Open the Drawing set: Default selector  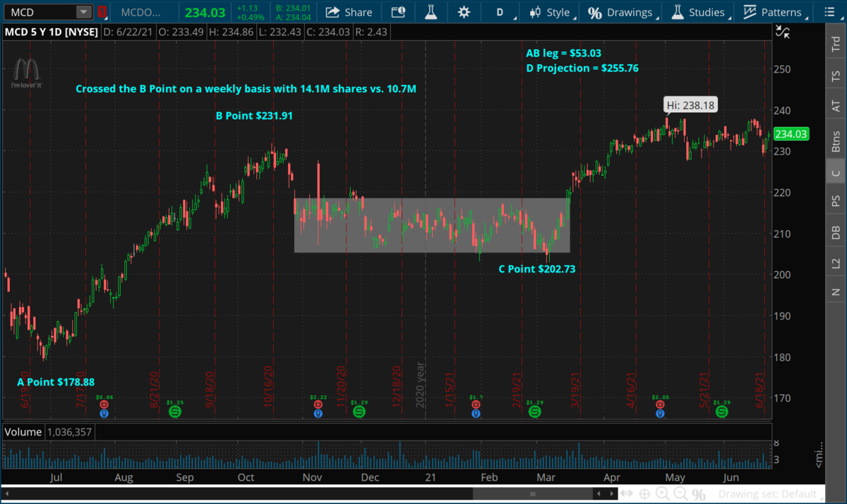click(771, 494)
